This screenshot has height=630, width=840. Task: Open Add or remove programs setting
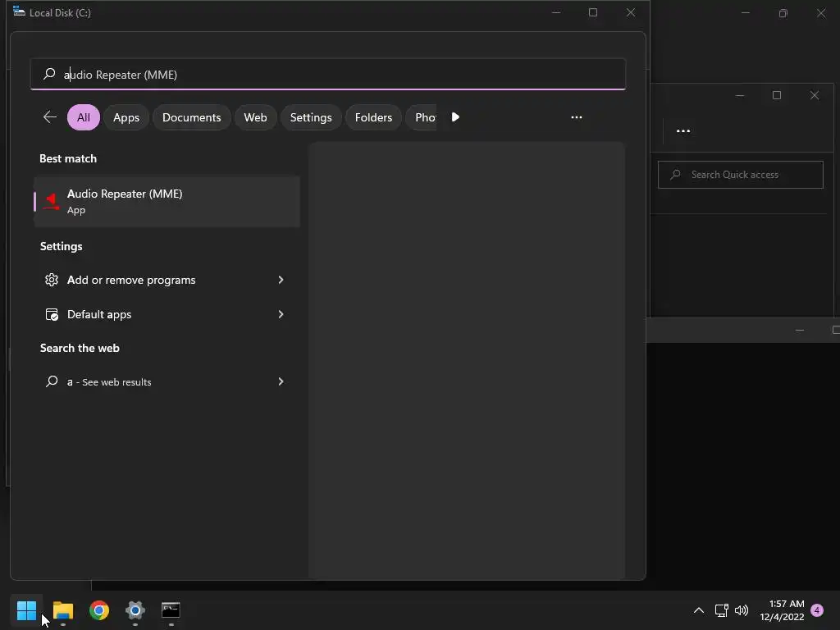pyautogui.click(x=167, y=280)
